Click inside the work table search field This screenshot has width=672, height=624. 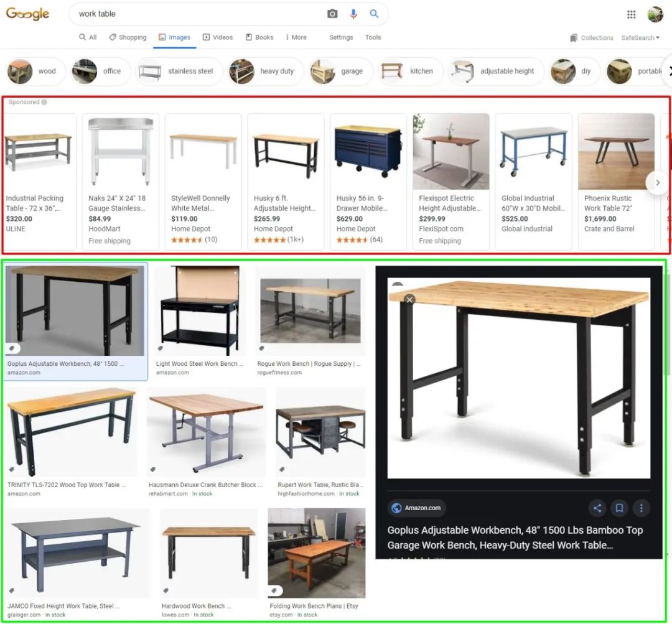click(x=197, y=14)
